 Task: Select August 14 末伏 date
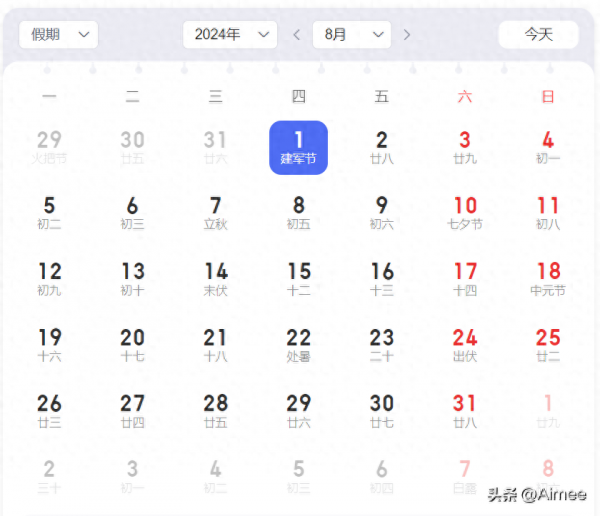click(x=215, y=279)
